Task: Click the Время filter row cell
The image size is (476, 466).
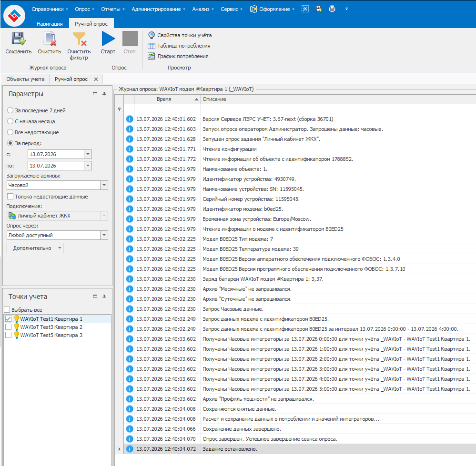Action: tap(167, 109)
